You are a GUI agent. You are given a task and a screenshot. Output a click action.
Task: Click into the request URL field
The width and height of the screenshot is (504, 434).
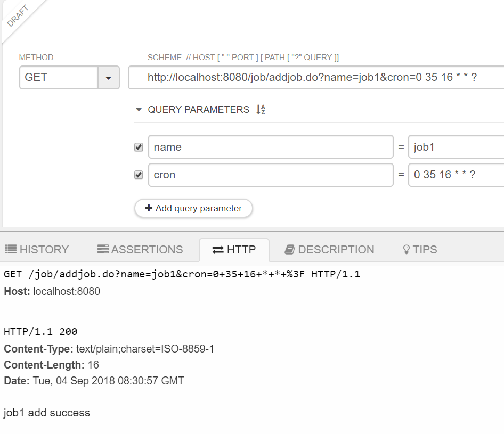[316, 77]
